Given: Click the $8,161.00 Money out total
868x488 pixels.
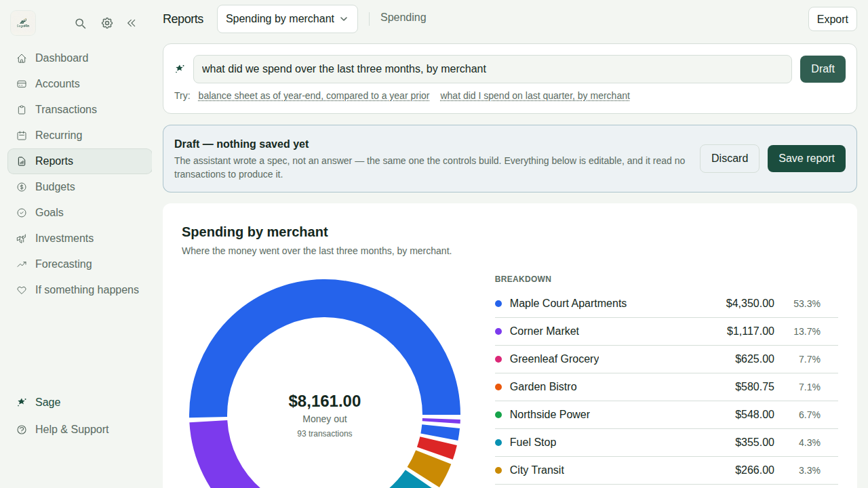Looking at the screenshot, I should [325, 401].
